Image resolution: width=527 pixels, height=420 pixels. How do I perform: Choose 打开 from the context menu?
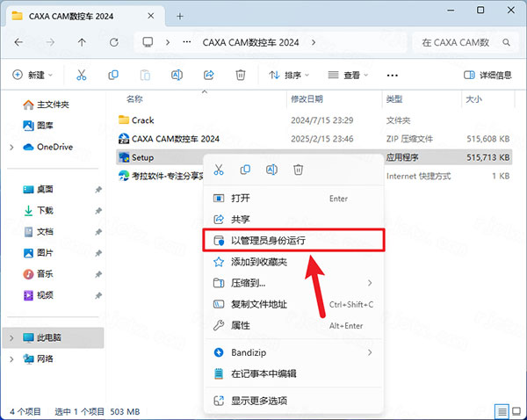(x=293, y=199)
